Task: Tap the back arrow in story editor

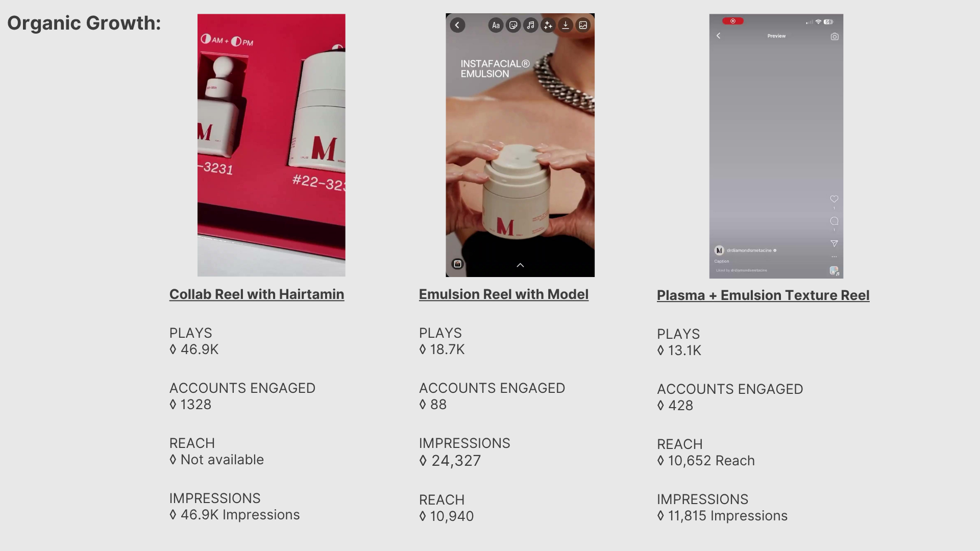Action: [457, 25]
